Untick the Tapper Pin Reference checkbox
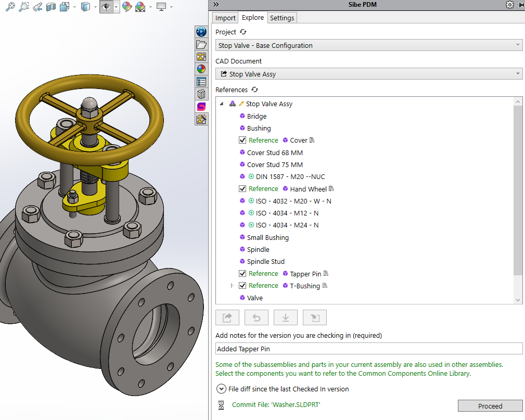Viewport: 525px width, 420px height. point(242,274)
